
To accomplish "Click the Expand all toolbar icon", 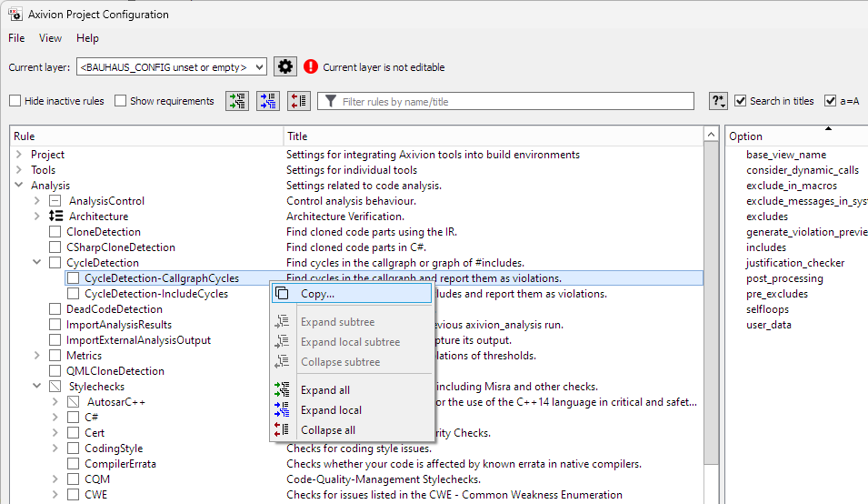I will [237, 101].
